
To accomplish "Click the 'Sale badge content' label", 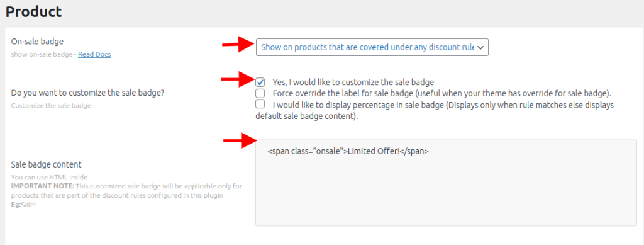I will (47, 164).
